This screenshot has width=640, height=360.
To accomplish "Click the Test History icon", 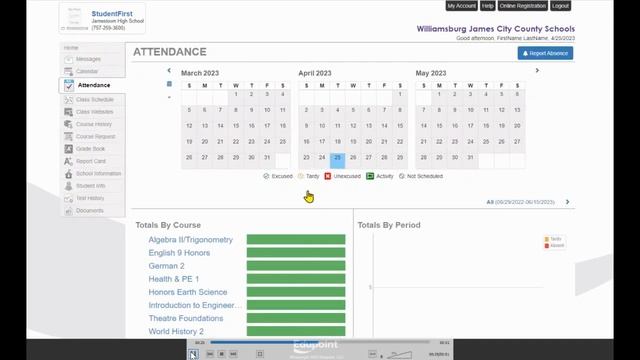I will pos(68,198).
